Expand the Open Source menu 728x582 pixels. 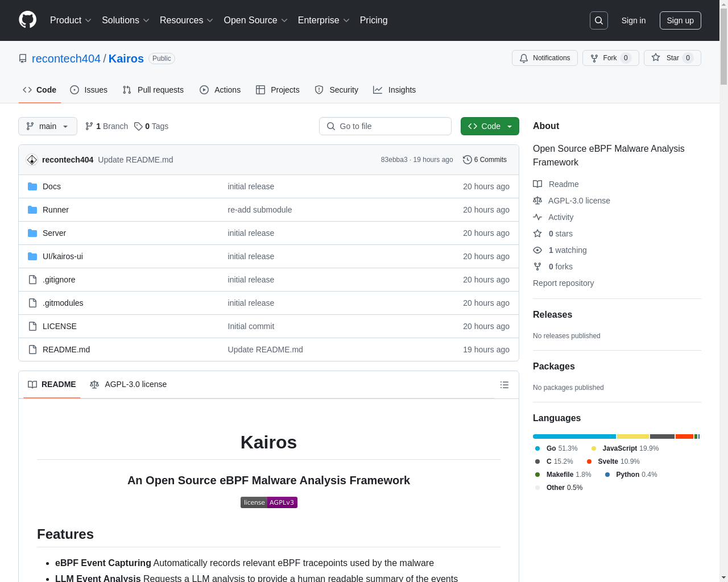256,20
